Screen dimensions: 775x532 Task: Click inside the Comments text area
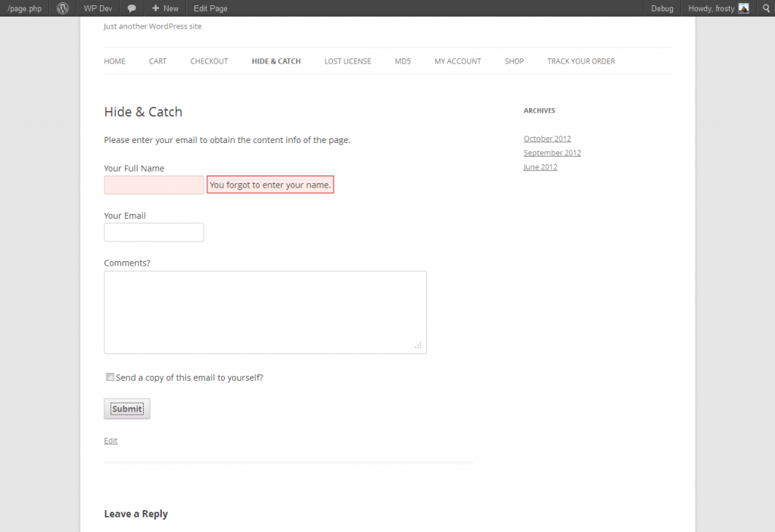265,312
